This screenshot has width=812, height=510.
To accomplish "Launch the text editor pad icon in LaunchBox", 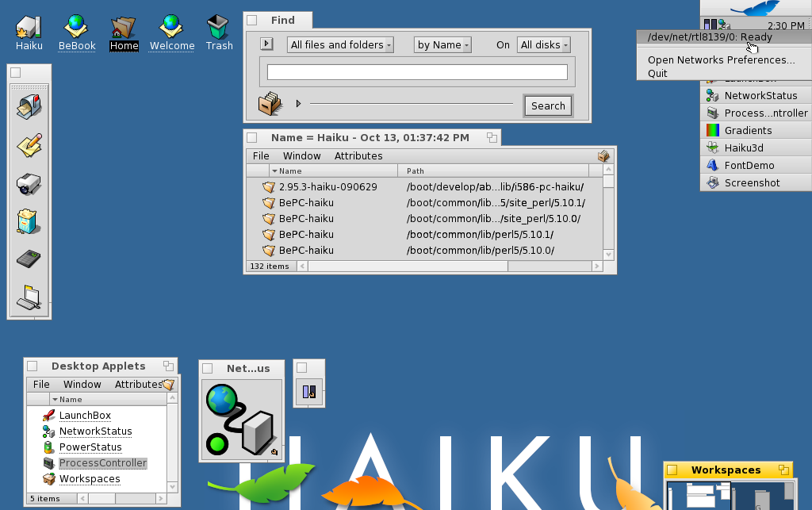I will (x=29, y=144).
